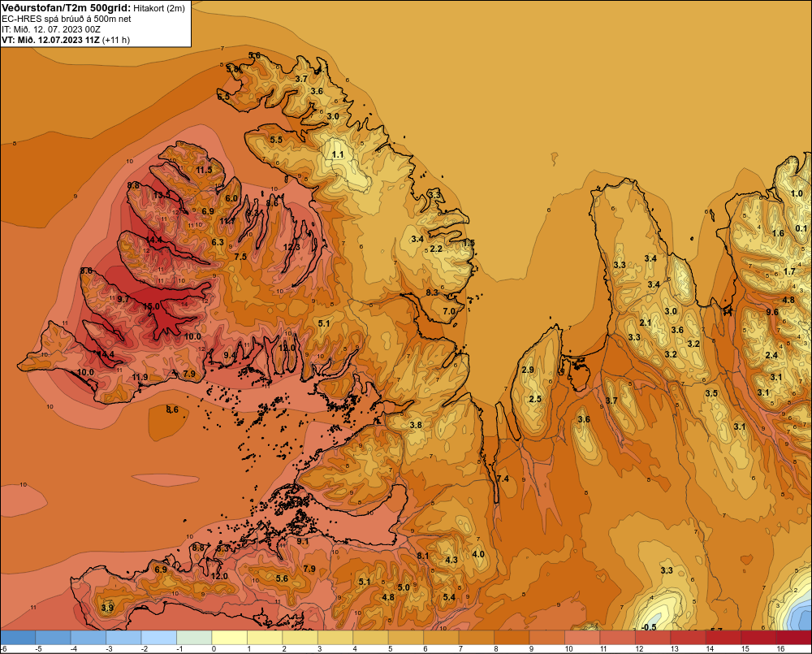Click the 6.3 temperature value
Viewport: 812px width, 654px height.
218,242
